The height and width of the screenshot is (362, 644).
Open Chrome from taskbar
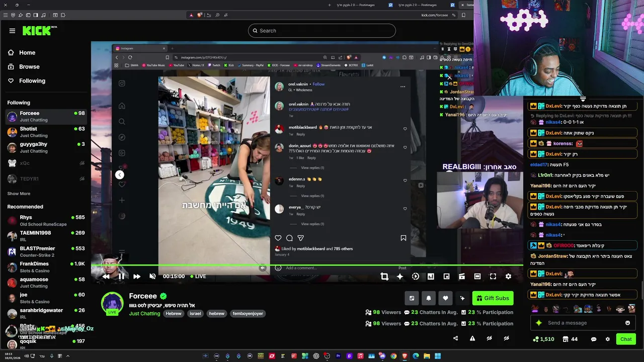coord(393,356)
